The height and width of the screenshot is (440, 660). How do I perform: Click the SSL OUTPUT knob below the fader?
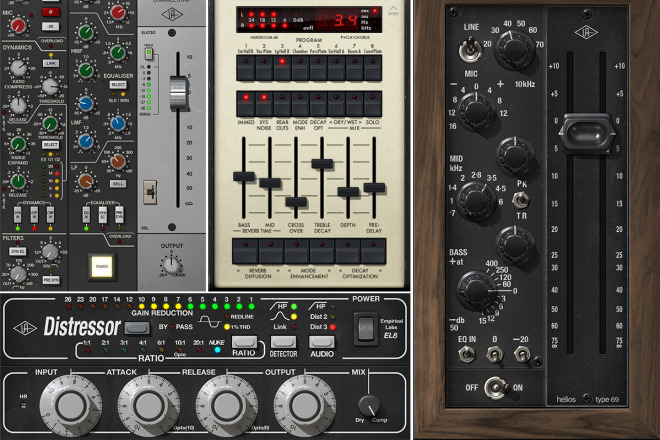tap(172, 265)
